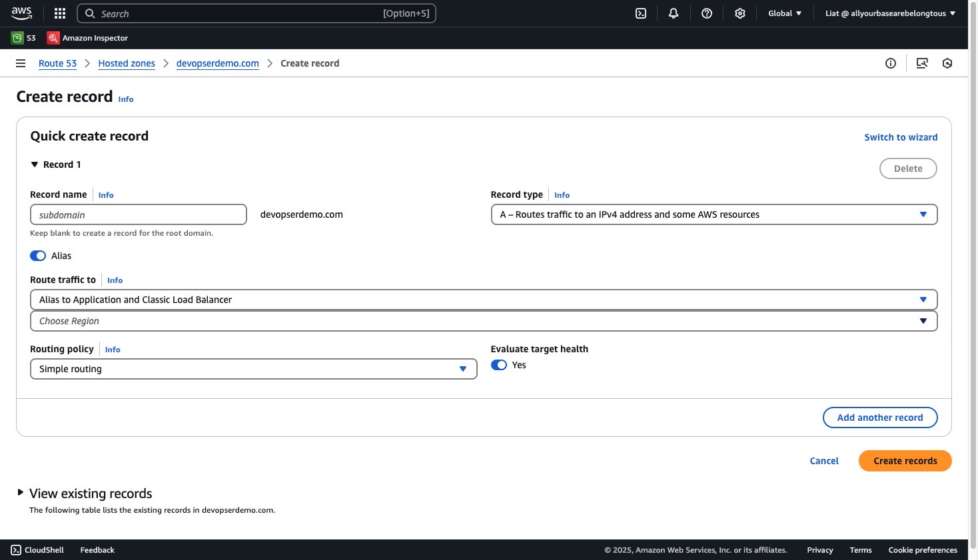Click the subdomain record name field

coord(139,214)
